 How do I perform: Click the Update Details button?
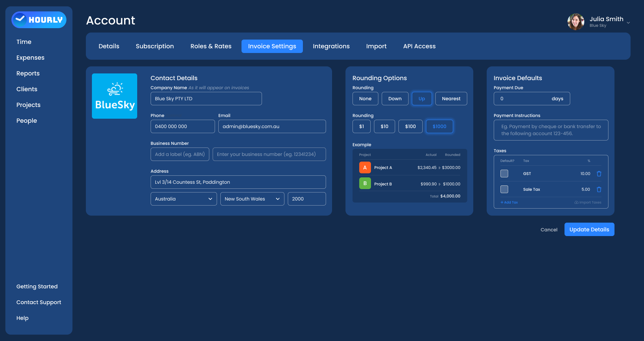(589, 229)
